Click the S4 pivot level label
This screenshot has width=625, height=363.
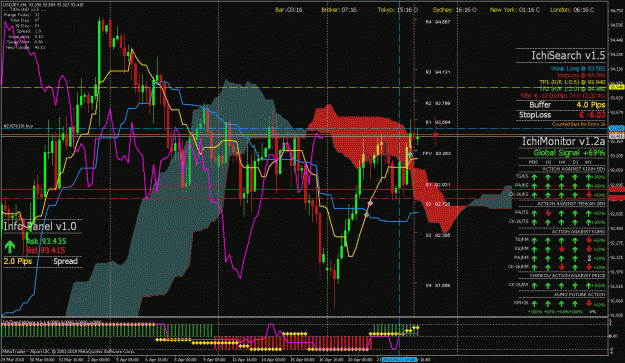(438, 285)
